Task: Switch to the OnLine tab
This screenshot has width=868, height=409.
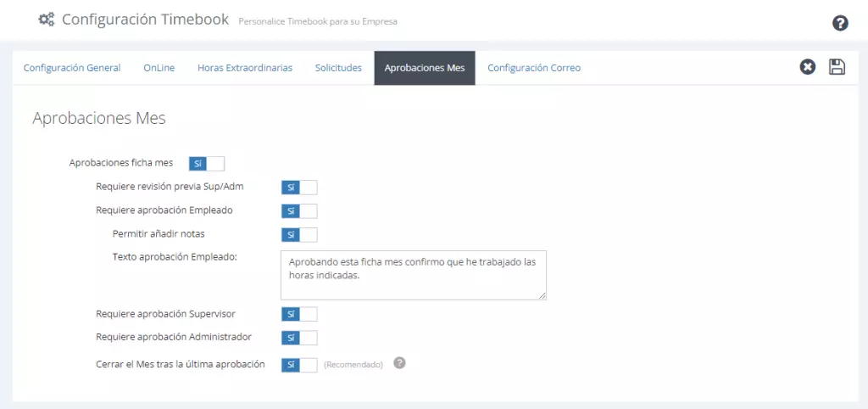Action: (159, 68)
